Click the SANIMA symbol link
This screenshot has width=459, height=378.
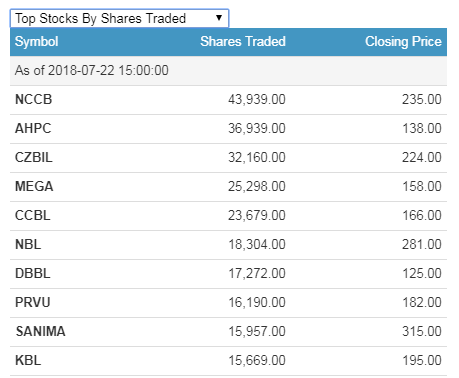click(41, 332)
